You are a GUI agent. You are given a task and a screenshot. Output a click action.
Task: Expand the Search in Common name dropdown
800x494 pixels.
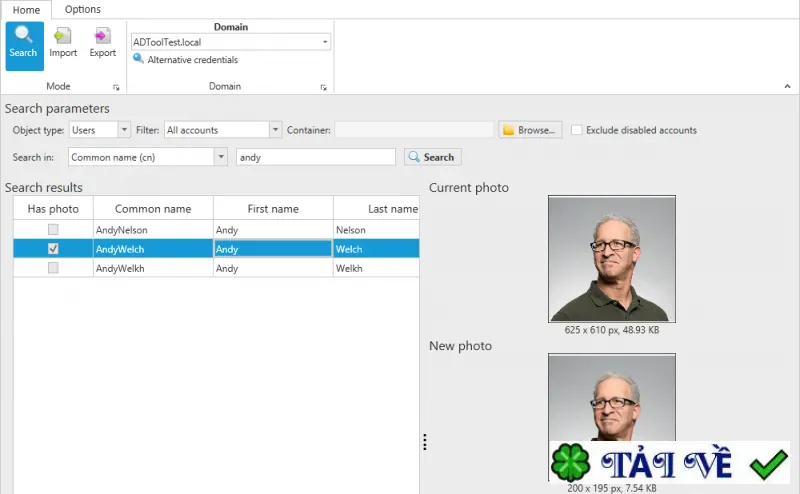(221, 157)
